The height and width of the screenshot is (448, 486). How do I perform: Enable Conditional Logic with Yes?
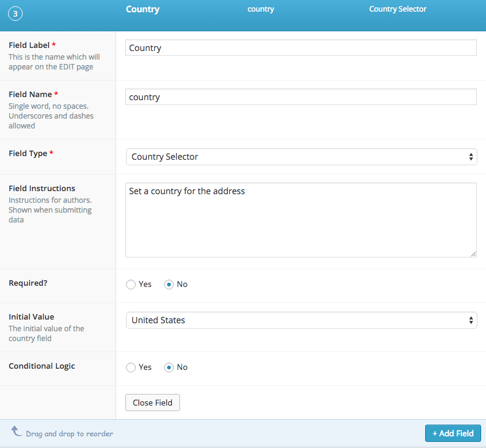[x=130, y=367]
